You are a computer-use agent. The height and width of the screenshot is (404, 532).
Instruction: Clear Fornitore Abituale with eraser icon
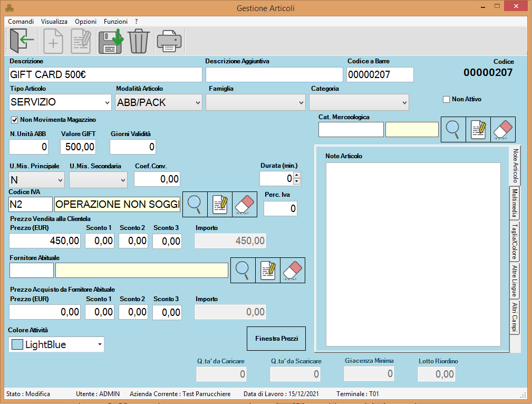pyautogui.click(x=293, y=270)
